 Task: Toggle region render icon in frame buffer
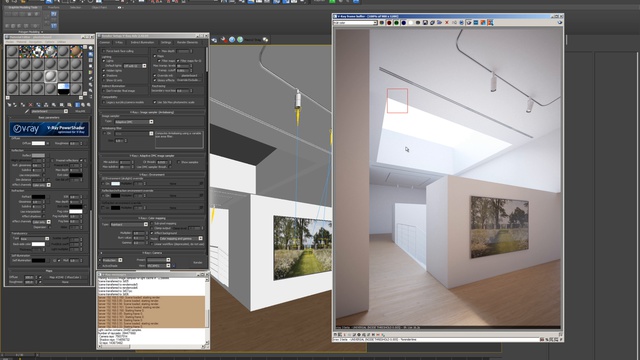click(x=469, y=23)
